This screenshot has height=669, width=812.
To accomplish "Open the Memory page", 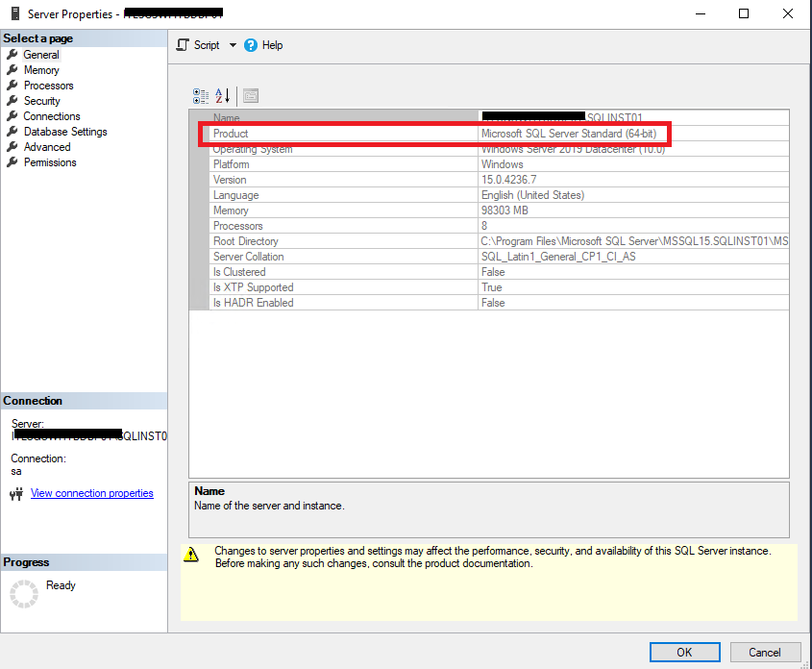I will (41, 70).
